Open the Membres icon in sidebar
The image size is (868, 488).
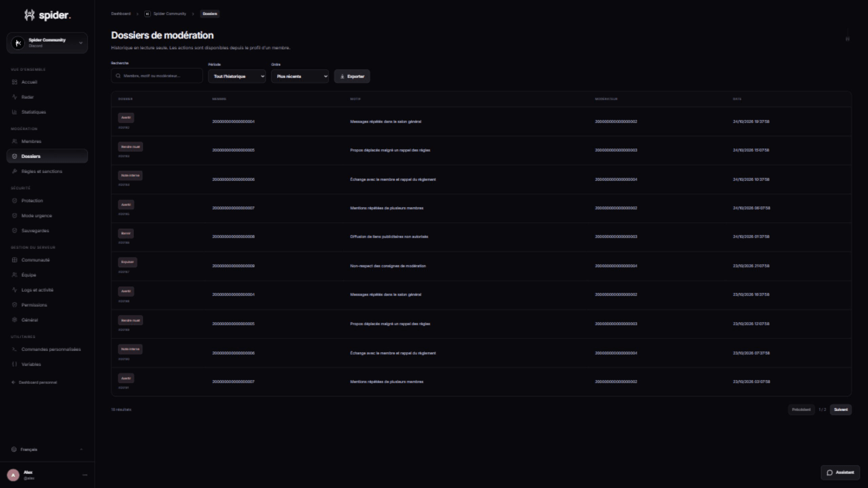(x=14, y=141)
